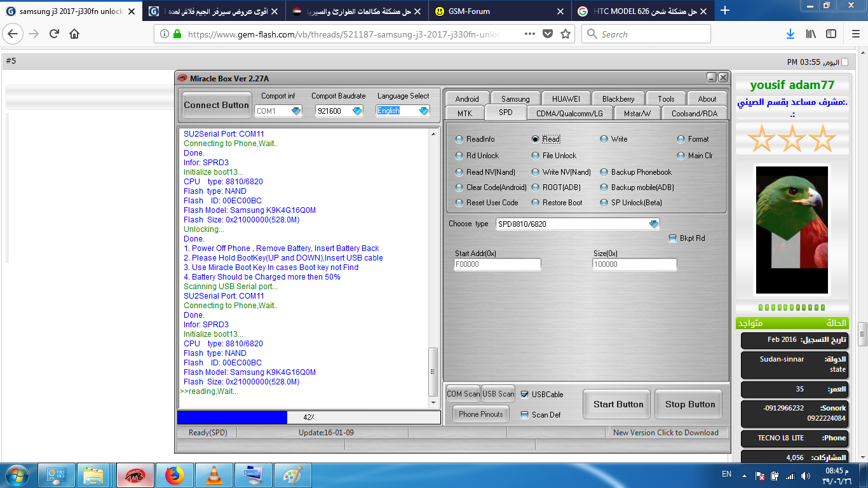The image size is (868, 488).
Task: Click the Size(0x) input field
Action: [x=635, y=264]
